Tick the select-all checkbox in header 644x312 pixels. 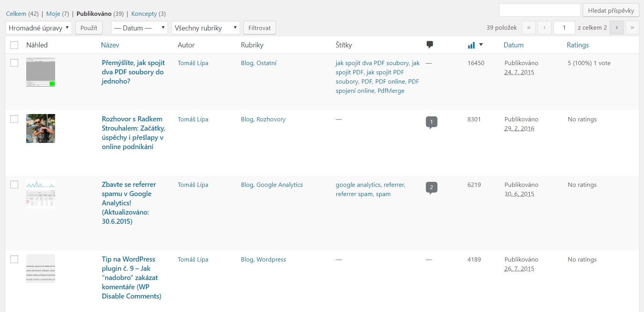coord(14,45)
